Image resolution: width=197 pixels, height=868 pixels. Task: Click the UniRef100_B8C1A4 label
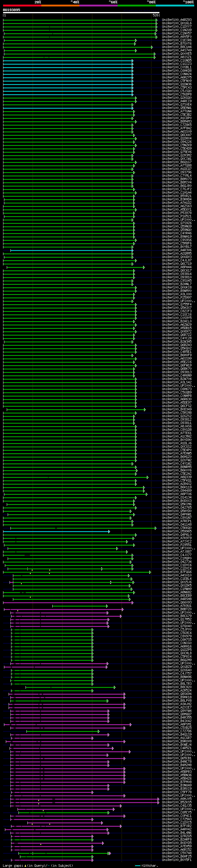point(177,47)
